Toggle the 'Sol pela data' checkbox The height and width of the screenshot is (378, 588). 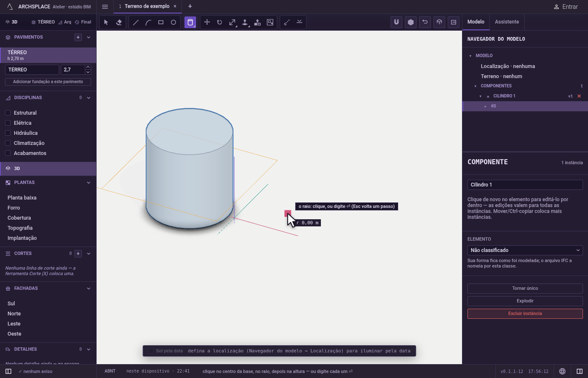[151, 351]
